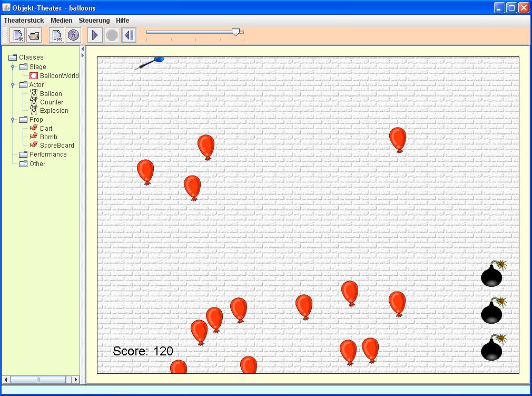
Task: Open the Theaterstück menu
Action: 24,21
